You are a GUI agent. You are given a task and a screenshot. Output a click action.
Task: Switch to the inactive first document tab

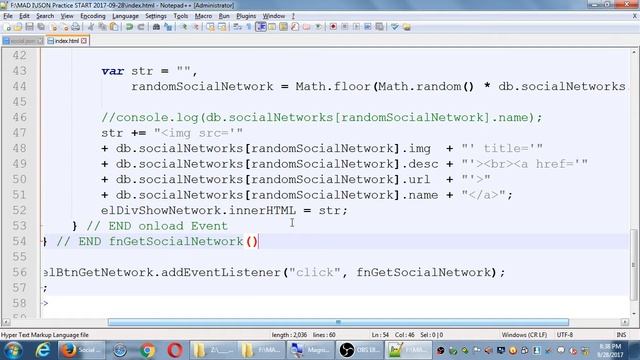click(23, 41)
